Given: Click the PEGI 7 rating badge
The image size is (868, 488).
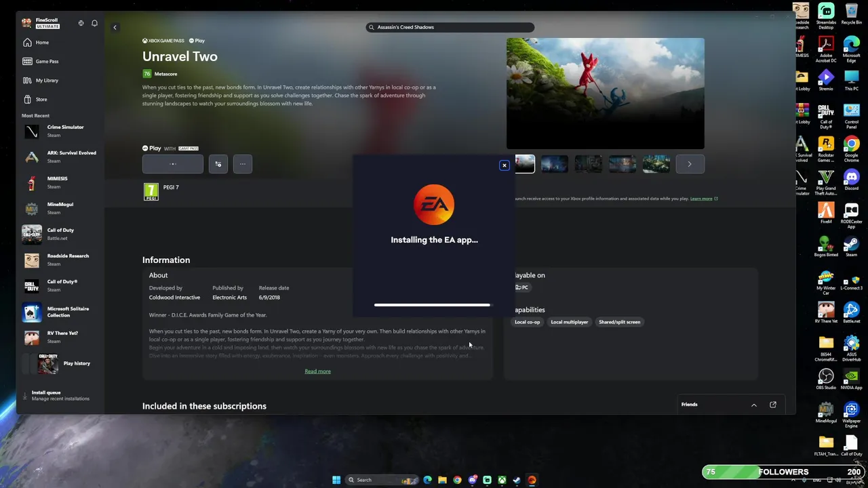Looking at the screenshot, I should click(151, 192).
